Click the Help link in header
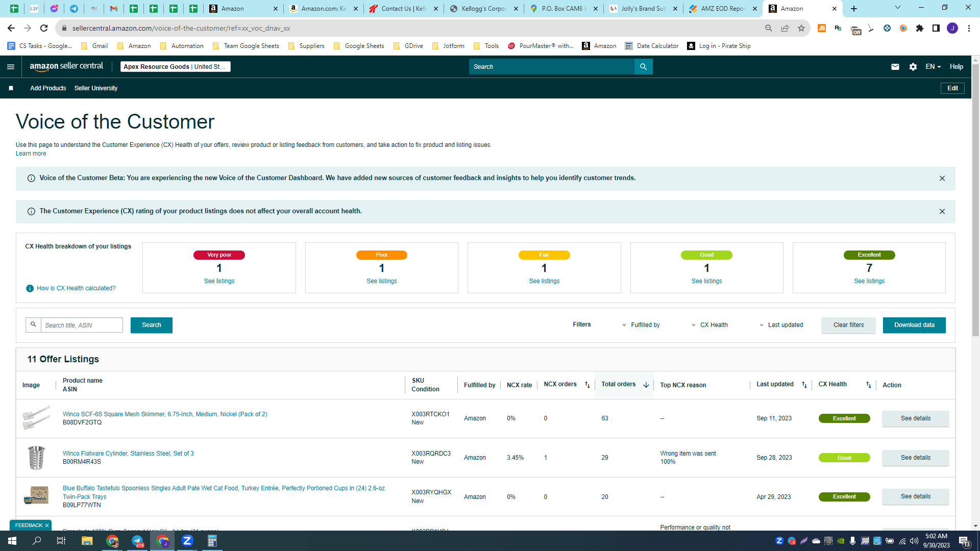 click(956, 67)
